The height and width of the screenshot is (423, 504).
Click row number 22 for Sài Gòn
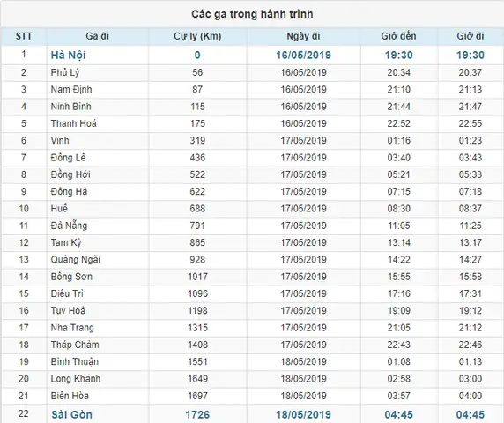tap(24, 413)
